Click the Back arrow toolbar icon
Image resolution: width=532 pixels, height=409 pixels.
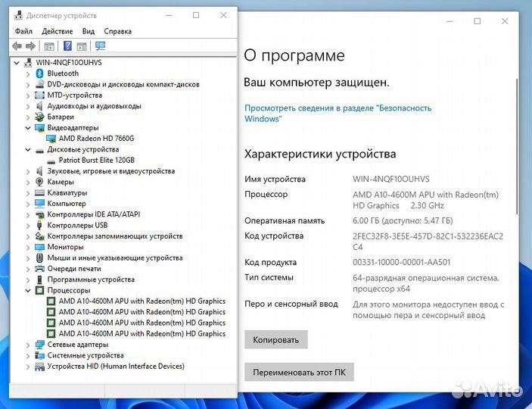(17, 46)
